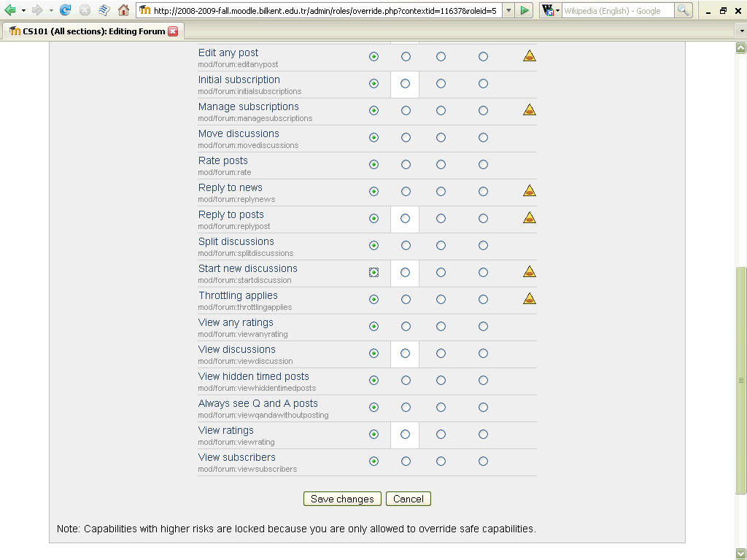Click the mod/forum:startdiscussion capability text
The height and width of the screenshot is (560, 747).
tap(245, 281)
